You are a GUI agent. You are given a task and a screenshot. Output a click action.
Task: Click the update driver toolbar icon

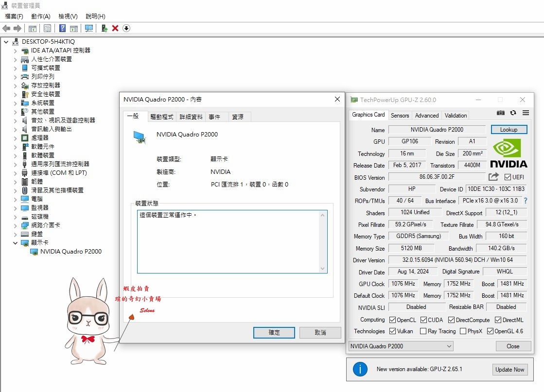click(104, 29)
